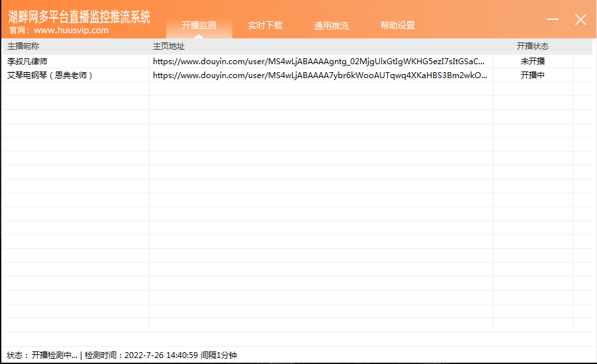This screenshot has width=597, height=364.
Task: Open the 帮助设置 tab
Action: [x=397, y=26]
